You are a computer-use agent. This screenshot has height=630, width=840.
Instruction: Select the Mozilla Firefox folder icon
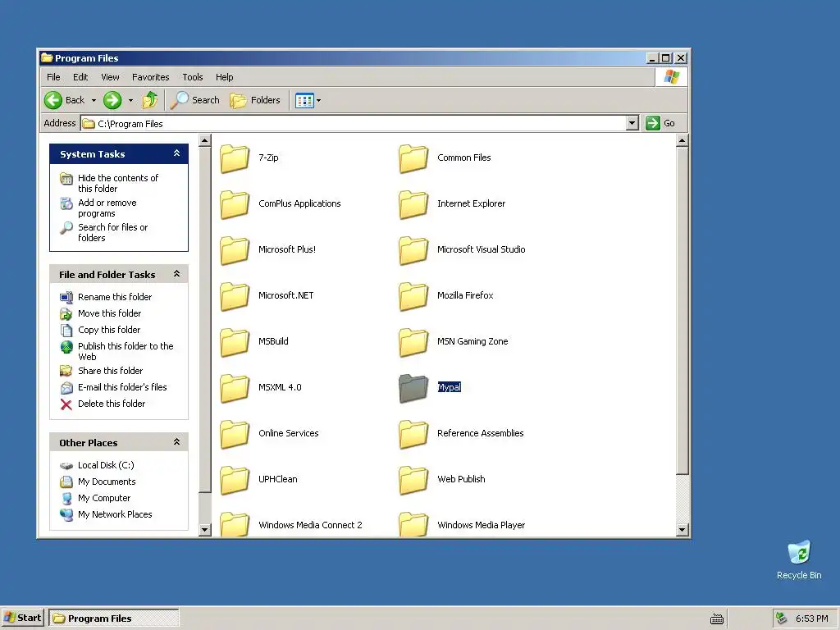tap(413, 296)
